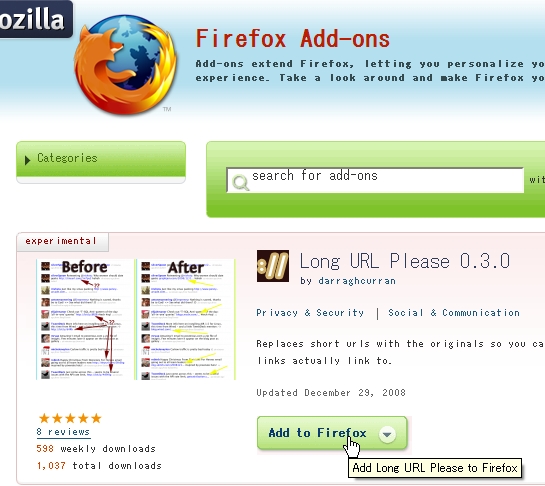Click the experimental label tab
The width and height of the screenshot is (545, 486).
click(x=63, y=241)
